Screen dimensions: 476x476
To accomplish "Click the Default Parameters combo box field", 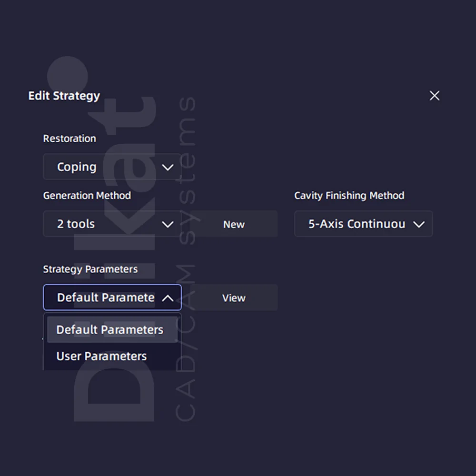I will click(x=112, y=297).
